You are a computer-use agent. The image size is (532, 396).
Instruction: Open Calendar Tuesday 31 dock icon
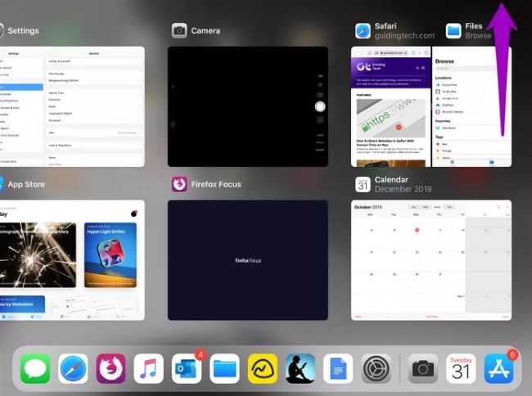pyautogui.click(x=461, y=368)
